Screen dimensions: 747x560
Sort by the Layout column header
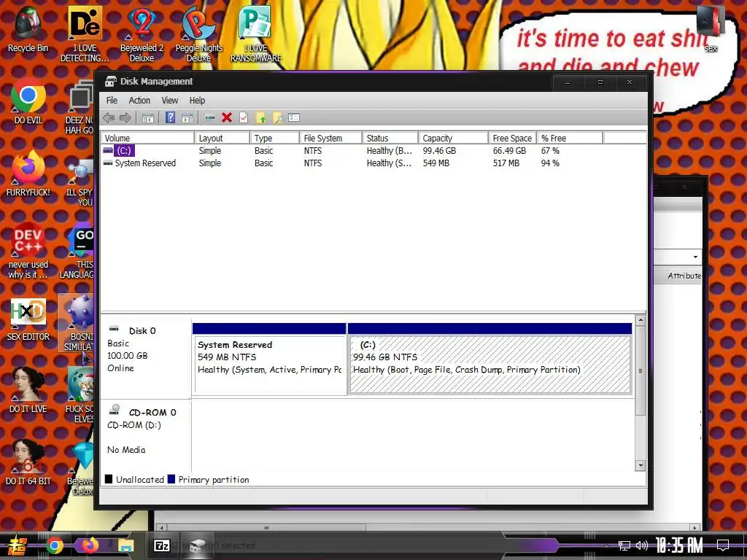[x=222, y=138]
